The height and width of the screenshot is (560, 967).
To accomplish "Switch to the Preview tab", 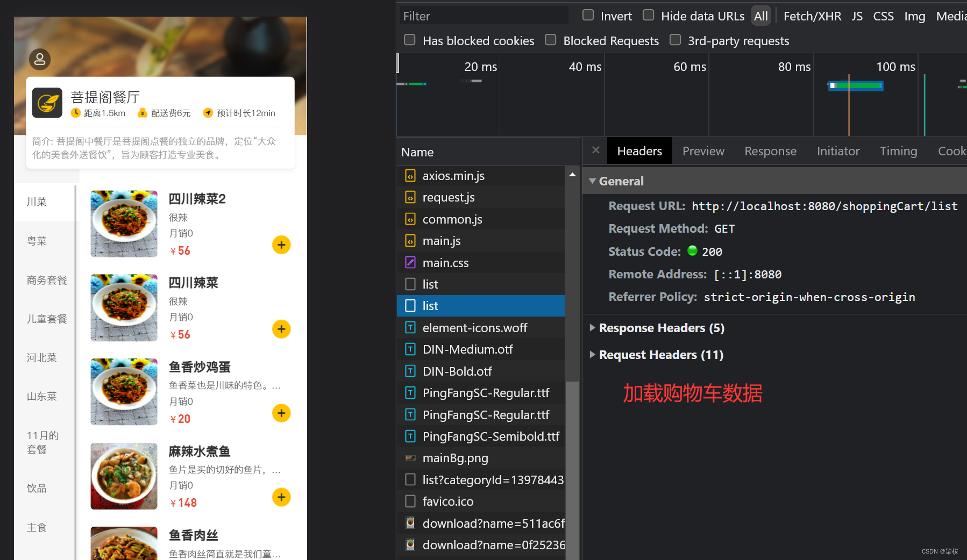I will (703, 151).
